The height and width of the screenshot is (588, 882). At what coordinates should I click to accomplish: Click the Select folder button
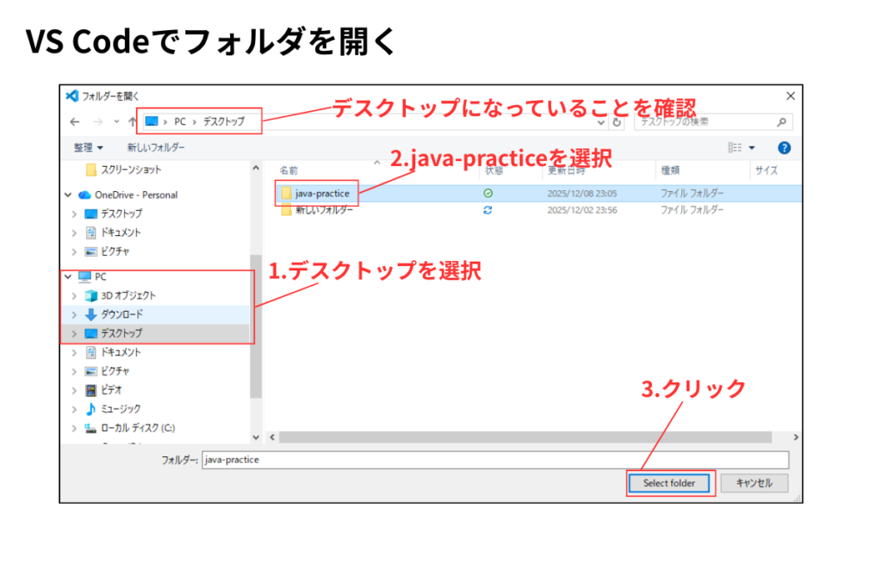(669, 483)
